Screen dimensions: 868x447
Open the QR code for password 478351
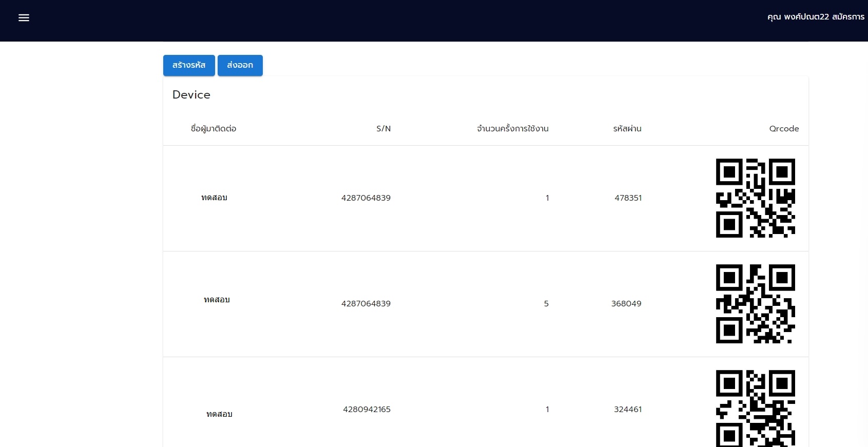point(756,198)
